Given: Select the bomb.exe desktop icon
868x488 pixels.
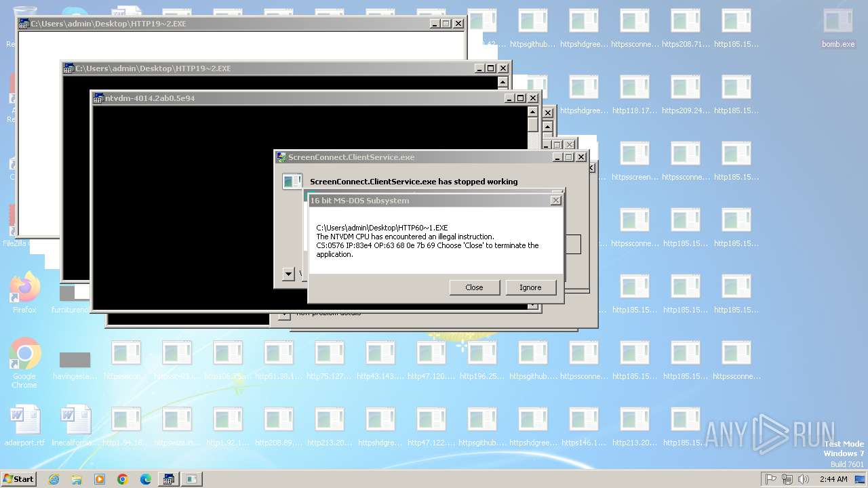Looking at the screenshot, I should (x=838, y=30).
